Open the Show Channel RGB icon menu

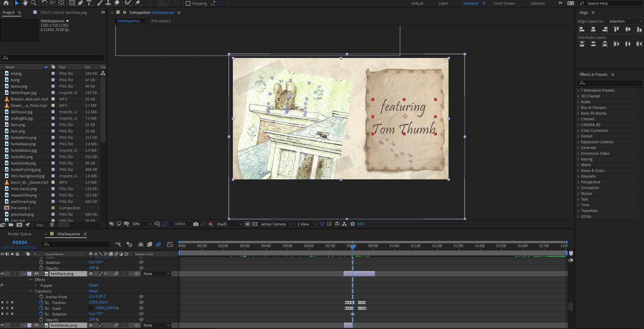[211, 224]
